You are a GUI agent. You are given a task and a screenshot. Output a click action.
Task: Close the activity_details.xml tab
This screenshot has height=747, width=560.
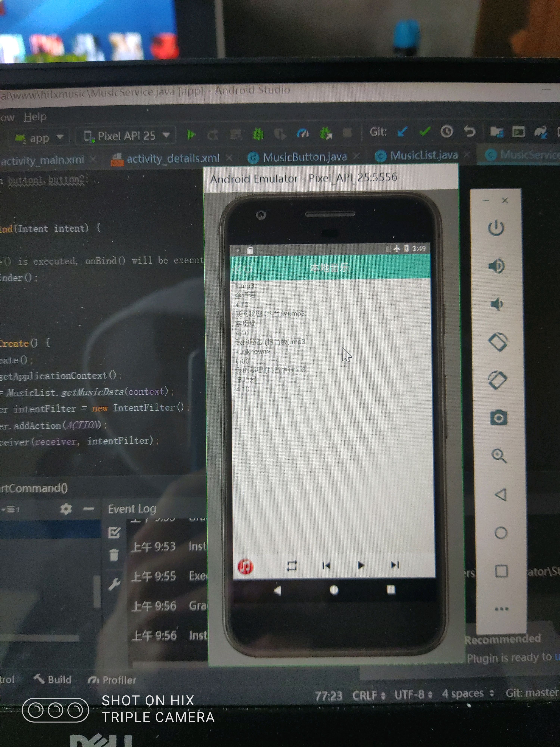tap(229, 158)
